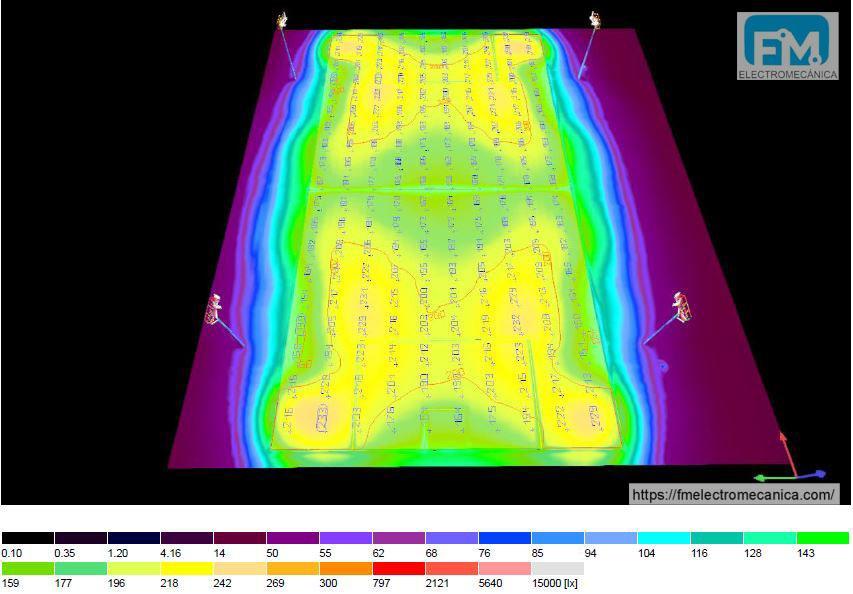Pick the 4.16 lux legend swatch
Viewport: 853px width, 594px height.
(187, 538)
